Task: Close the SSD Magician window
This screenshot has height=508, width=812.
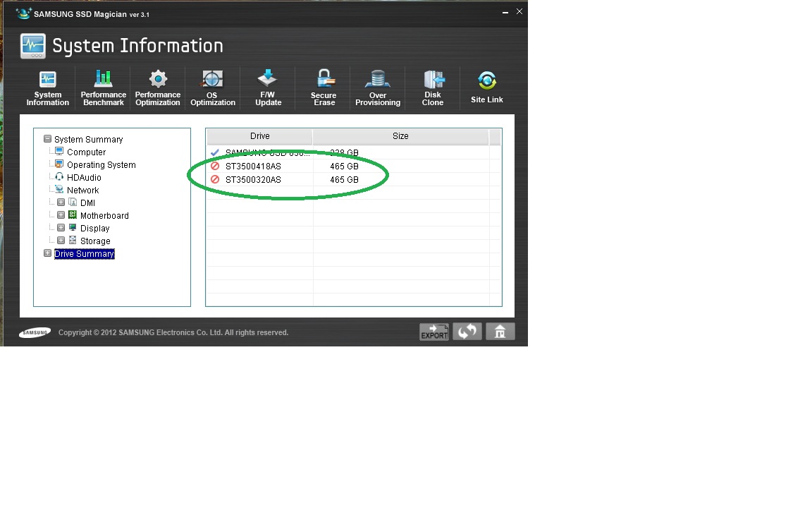Action: 519,11
